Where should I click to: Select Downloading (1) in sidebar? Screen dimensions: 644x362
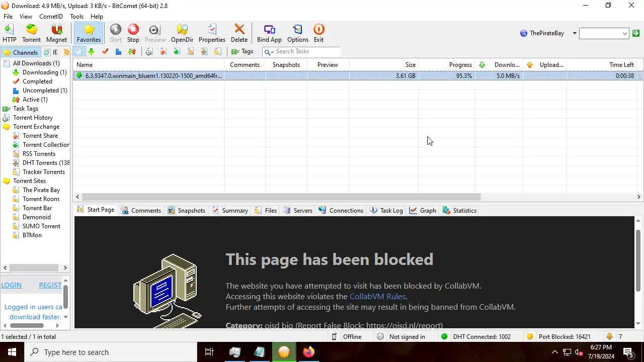pos(44,72)
